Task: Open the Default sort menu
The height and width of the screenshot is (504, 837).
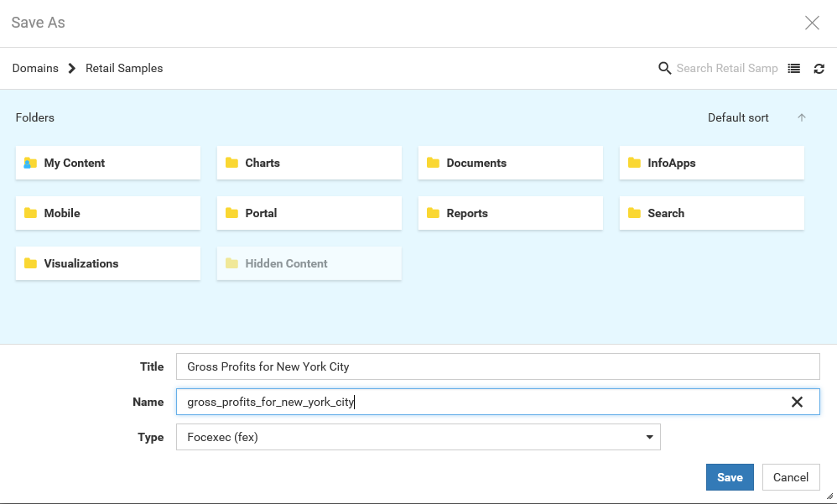Action: tap(738, 117)
